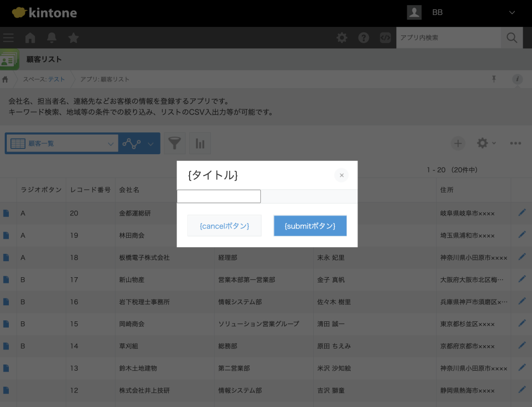This screenshot has width=532, height=407.
Task: Click the home icon in navigation bar
Action: [30, 38]
